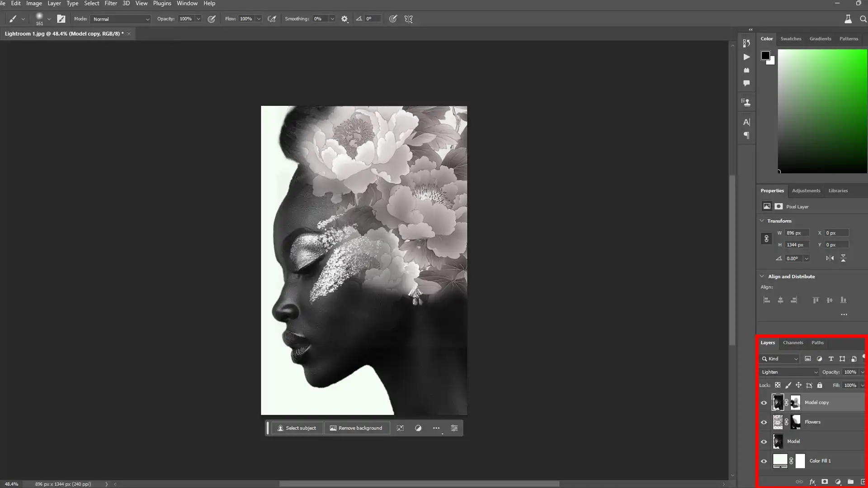Collapse the Transform section

click(762, 221)
